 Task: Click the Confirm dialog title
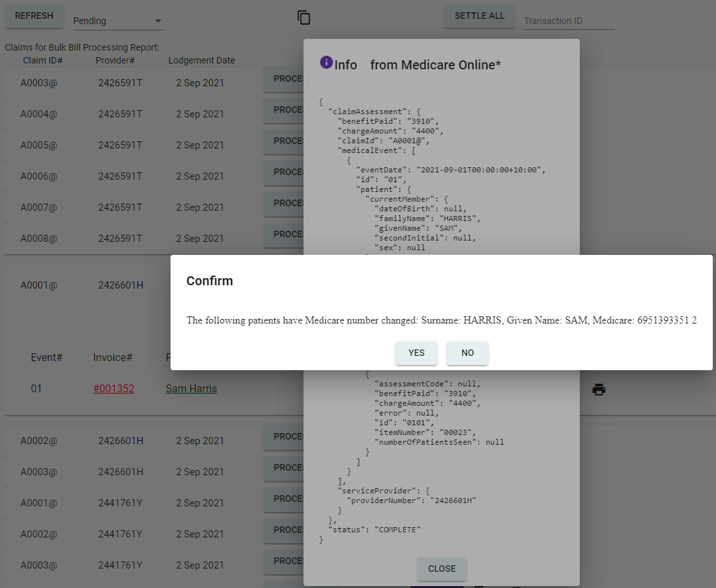coord(209,281)
